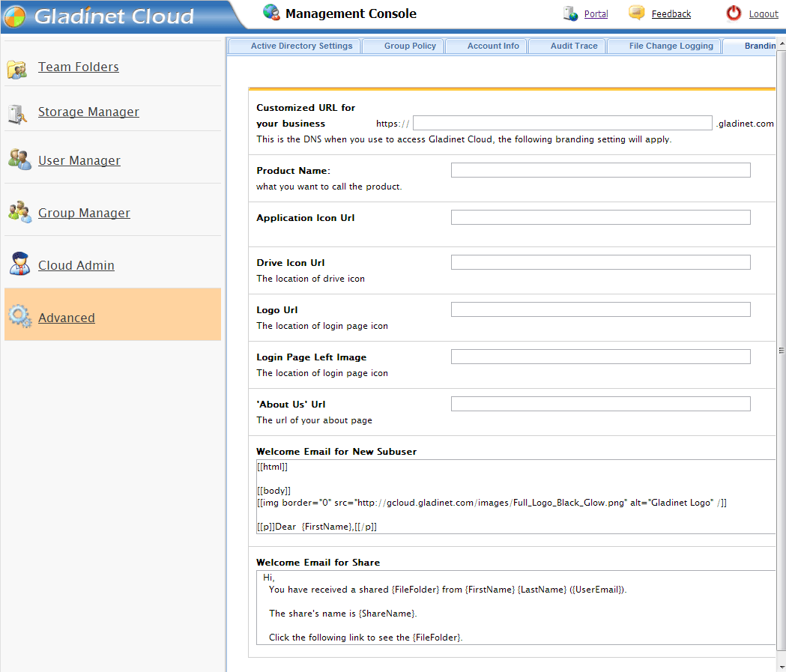Viewport: 786px width, 672px height.
Task: Open the User Manager section
Action: 79,160
